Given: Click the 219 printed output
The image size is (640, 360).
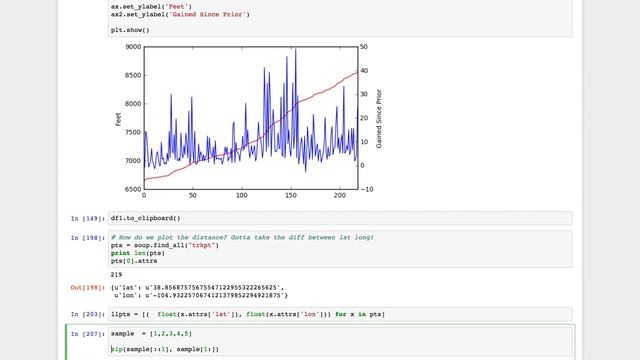Looking at the screenshot, I should (116, 274).
